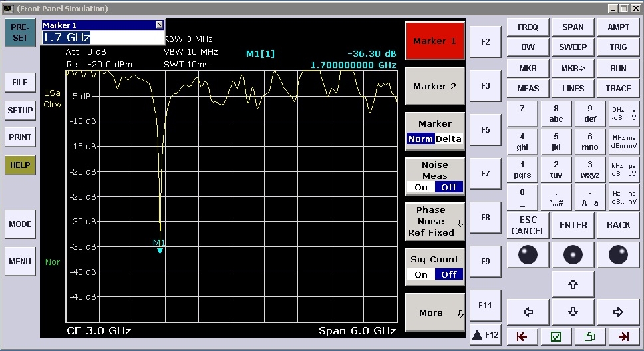This screenshot has width=644, height=351.
Task: Click the F11 function key
Action: click(485, 306)
